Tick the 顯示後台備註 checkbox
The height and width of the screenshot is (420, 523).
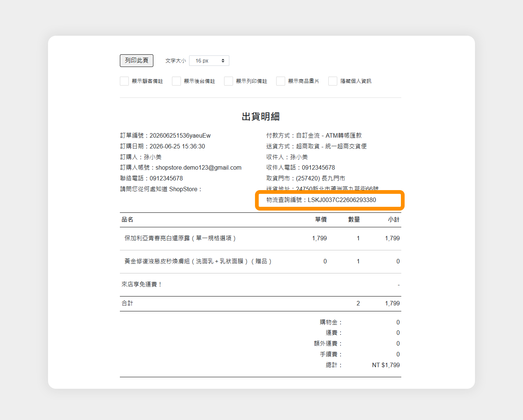tap(176, 81)
